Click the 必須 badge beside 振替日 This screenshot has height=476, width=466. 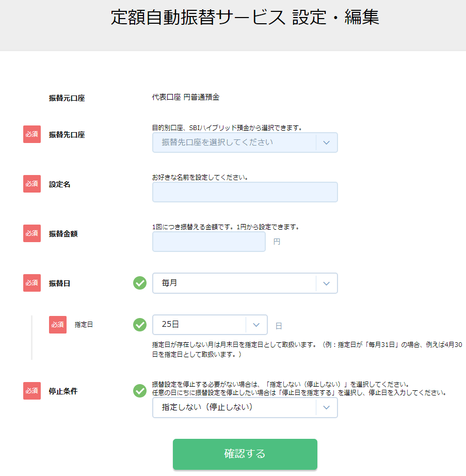point(32,283)
